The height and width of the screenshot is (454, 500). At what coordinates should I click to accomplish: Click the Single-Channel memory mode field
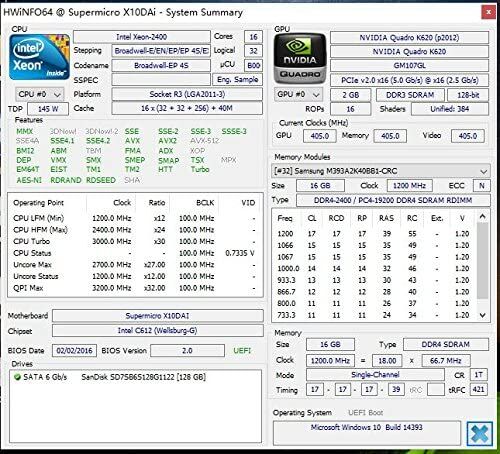[375, 375]
